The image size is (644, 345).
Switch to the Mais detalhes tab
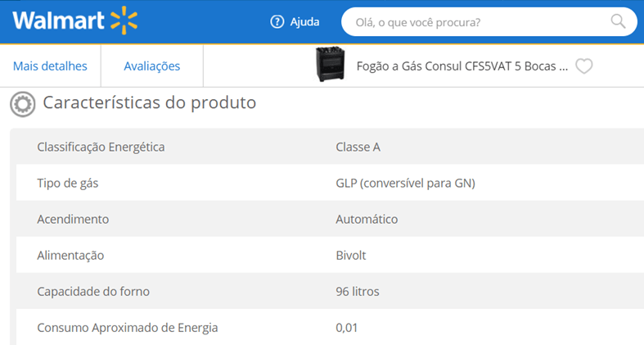pos(50,66)
